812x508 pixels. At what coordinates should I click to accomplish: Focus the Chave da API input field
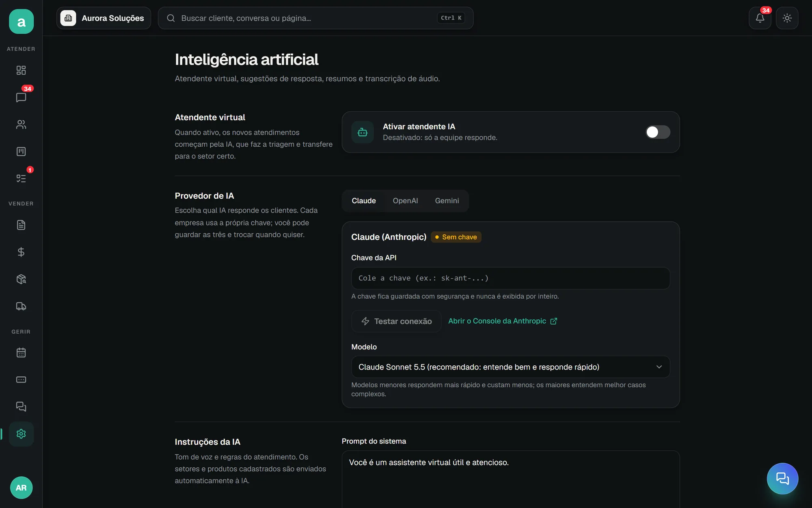coord(510,278)
